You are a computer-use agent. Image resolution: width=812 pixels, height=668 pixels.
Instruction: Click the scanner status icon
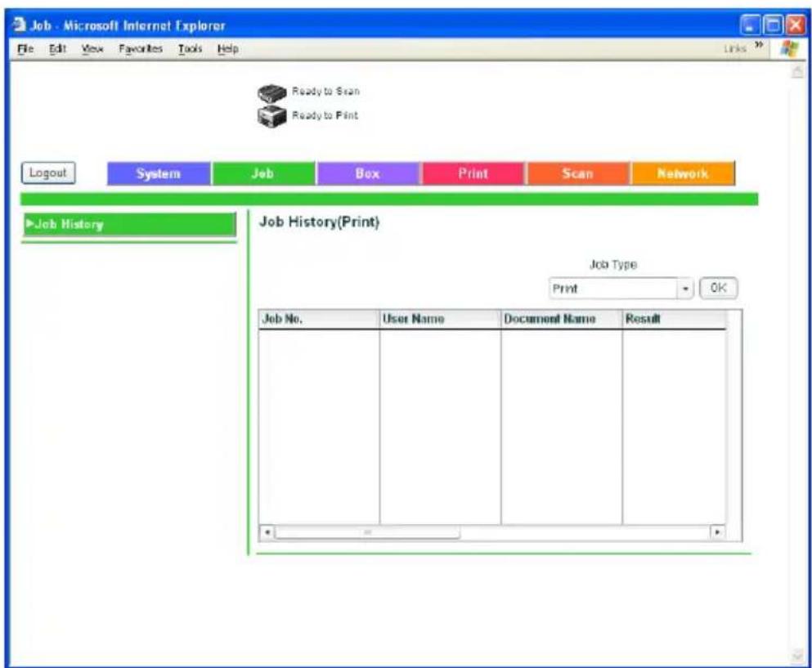point(271,93)
